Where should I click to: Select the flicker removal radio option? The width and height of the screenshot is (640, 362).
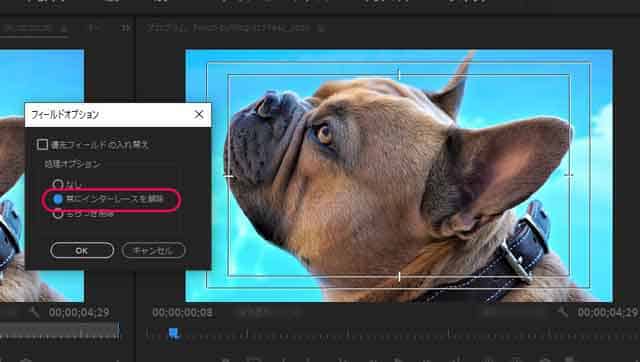(x=58, y=213)
